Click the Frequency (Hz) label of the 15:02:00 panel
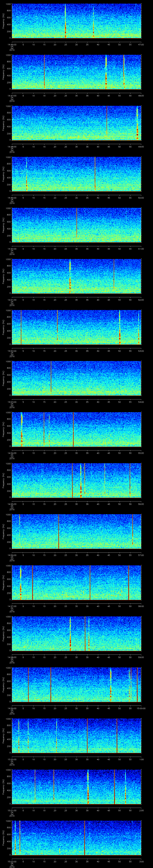The height and width of the screenshot is (868, 153). 3,838
